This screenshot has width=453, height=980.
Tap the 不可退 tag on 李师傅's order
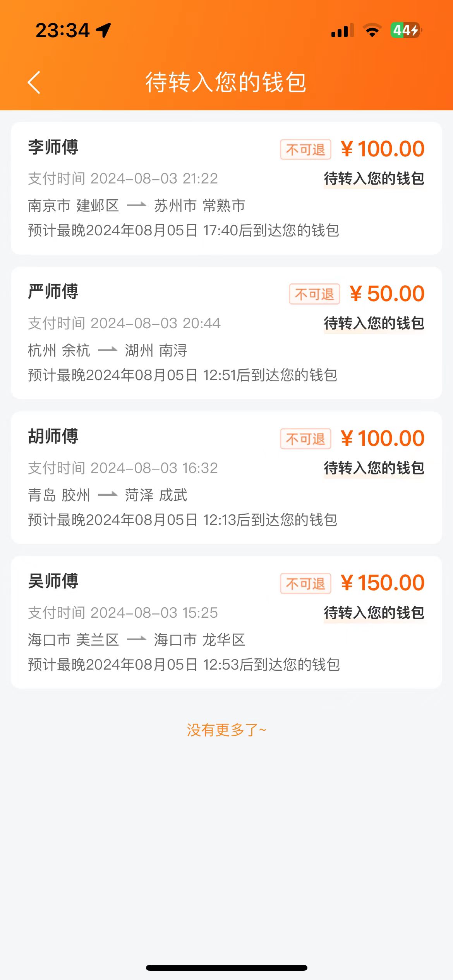pyautogui.click(x=305, y=149)
